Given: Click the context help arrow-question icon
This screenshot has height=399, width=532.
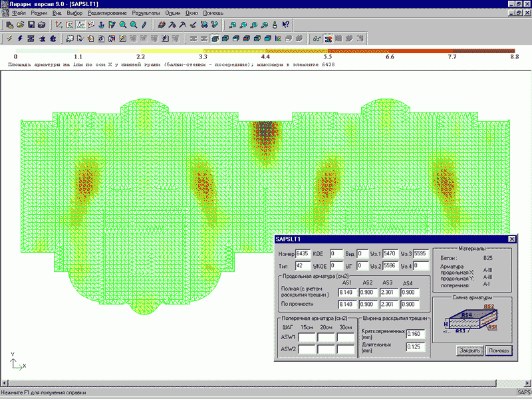Looking at the screenshot, I should (286, 25).
